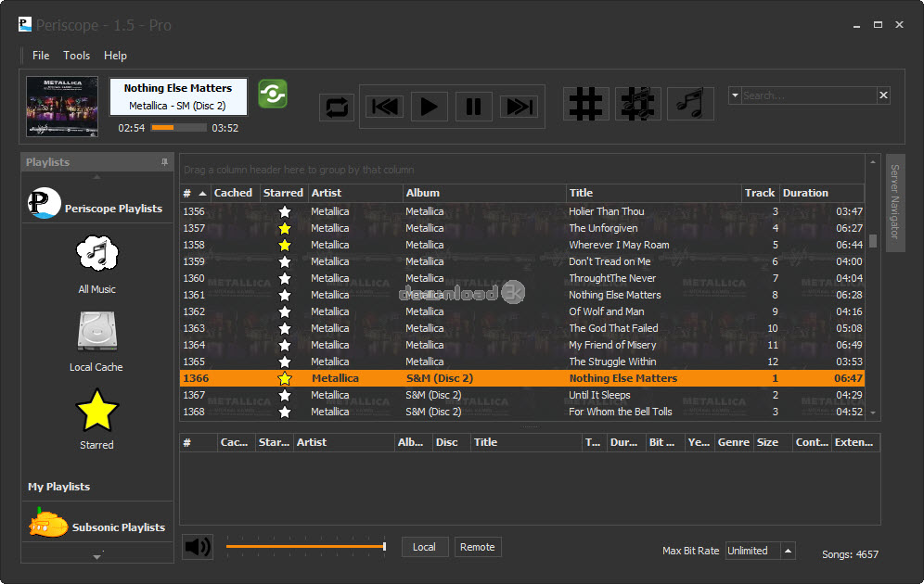Viewport: 924px width, 584px height.
Task: Start playback with the Play button
Action: click(x=429, y=108)
